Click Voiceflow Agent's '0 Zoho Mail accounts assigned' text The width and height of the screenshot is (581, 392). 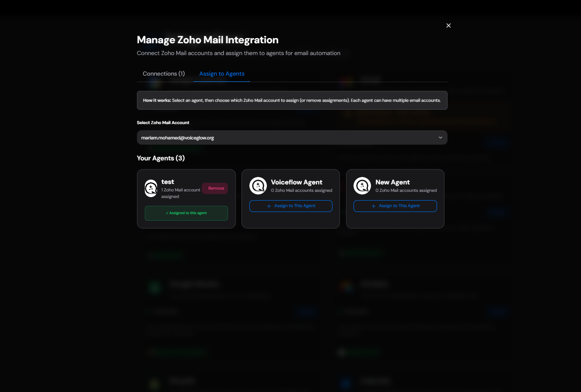pyautogui.click(x=301, y=191)
